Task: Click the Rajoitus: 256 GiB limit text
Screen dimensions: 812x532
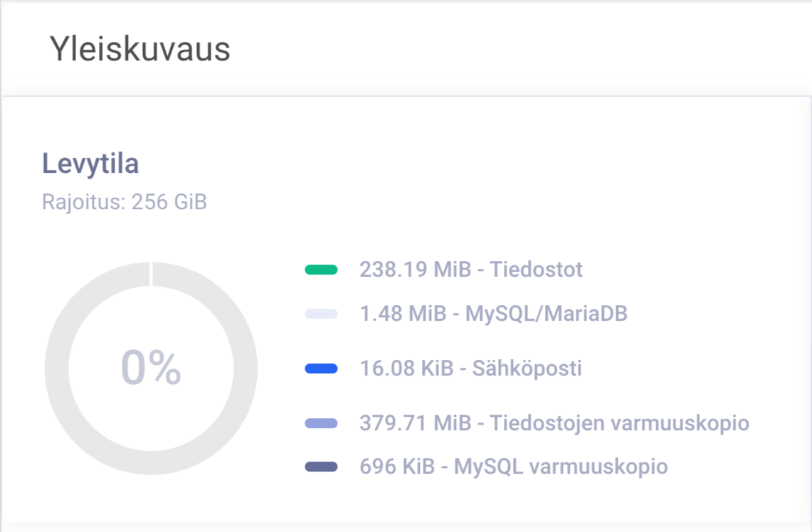Action: pyautogui.click(x=125, y=202)
